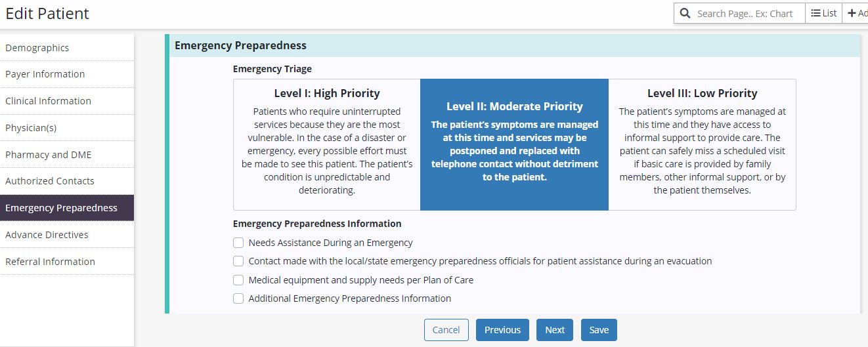Viewport: 868px width, 347px height.
Task: Open Advance Directives section
Action: coord(47,235)
